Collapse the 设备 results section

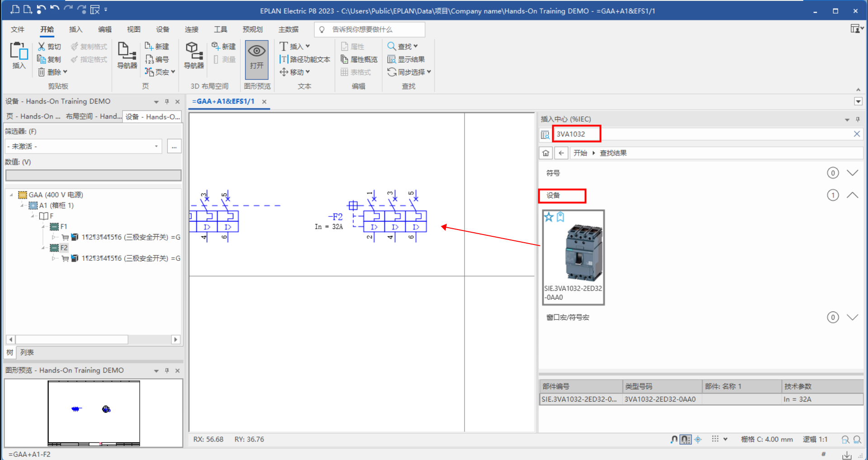point(852,195)
